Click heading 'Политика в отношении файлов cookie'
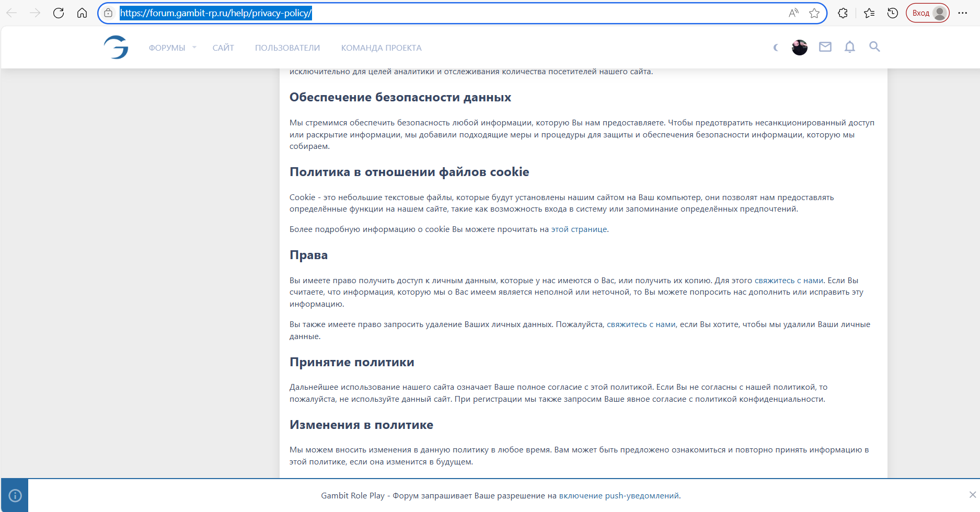 coord(409,172)
